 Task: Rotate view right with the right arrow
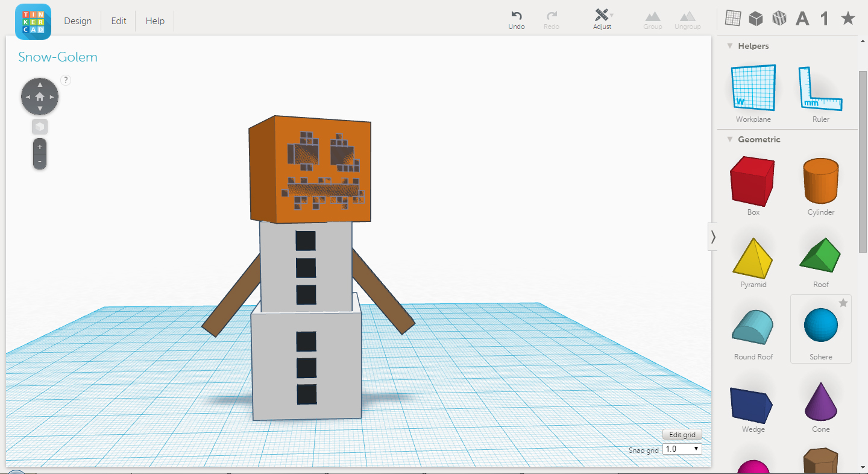[52, 96]
